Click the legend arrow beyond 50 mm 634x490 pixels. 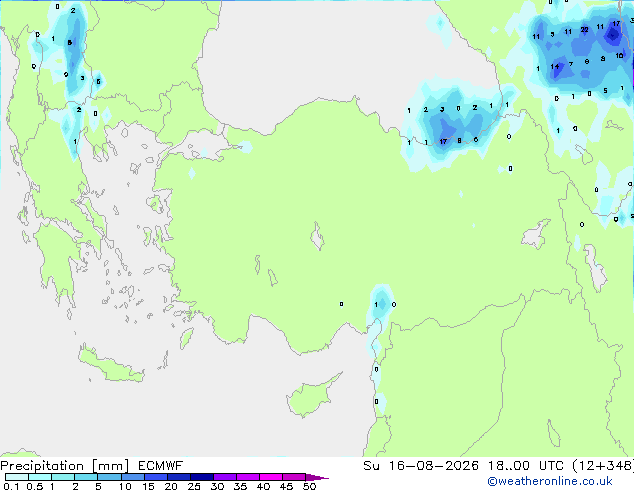click(317, 477)
